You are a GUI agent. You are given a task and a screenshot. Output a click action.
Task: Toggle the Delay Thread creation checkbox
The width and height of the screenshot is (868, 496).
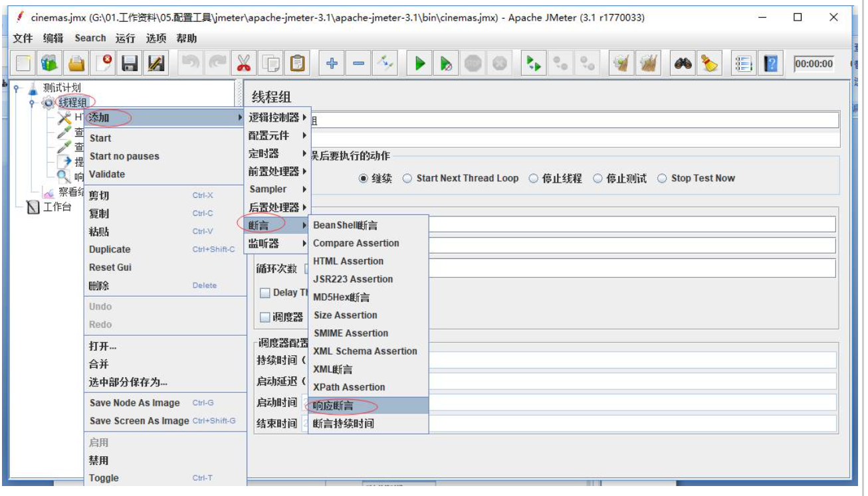265,293
